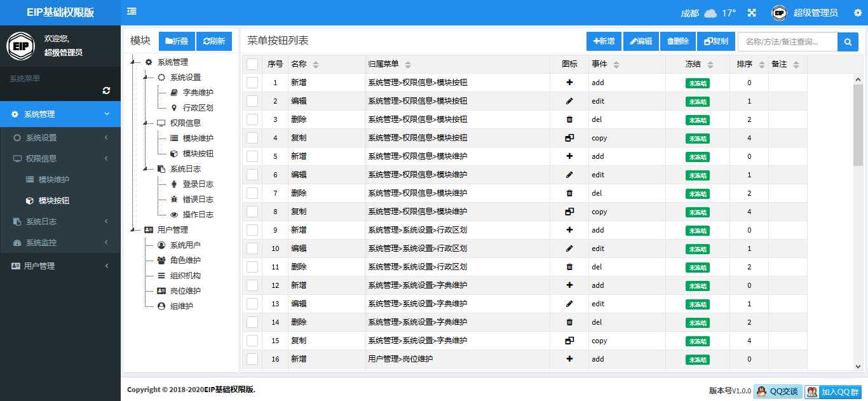The height and width of the screenshot is (401, 868).
Task: Click the list icon beside tree 模块维护
Action: click(x=174, y=139)
